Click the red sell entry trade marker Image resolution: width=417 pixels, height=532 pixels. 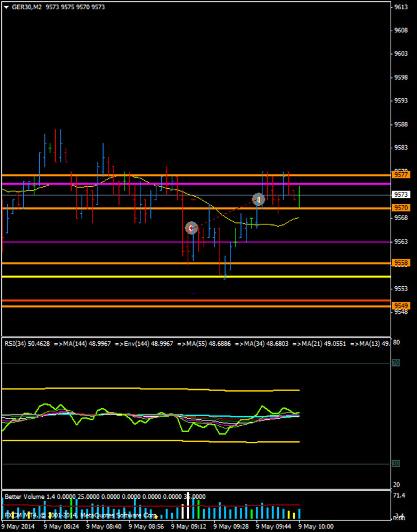pyautogui.click(x=191, y=228)
